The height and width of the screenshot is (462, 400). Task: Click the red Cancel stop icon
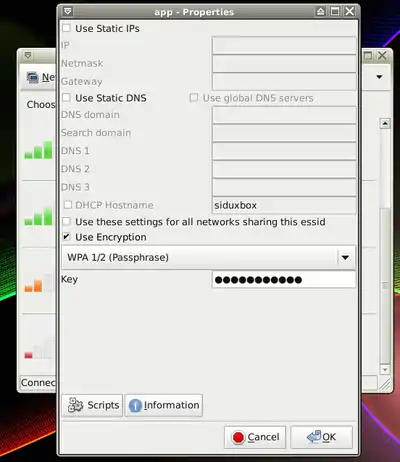coord(238,437)
